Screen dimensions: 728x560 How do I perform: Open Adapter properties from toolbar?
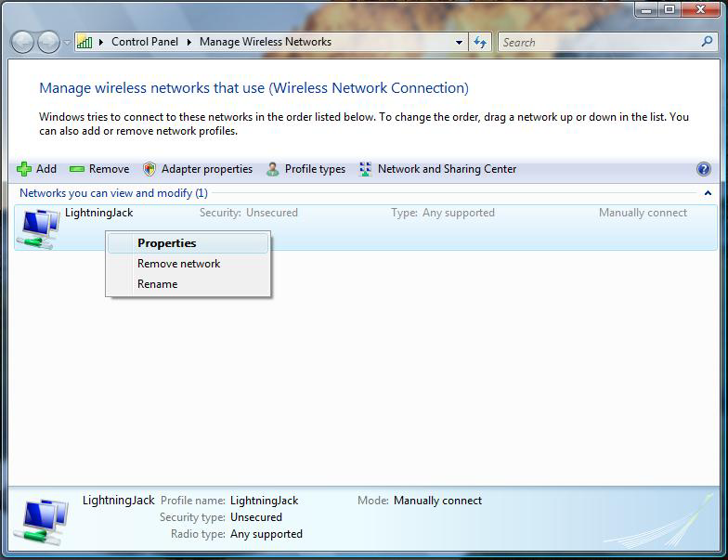[x=198, y=169]
